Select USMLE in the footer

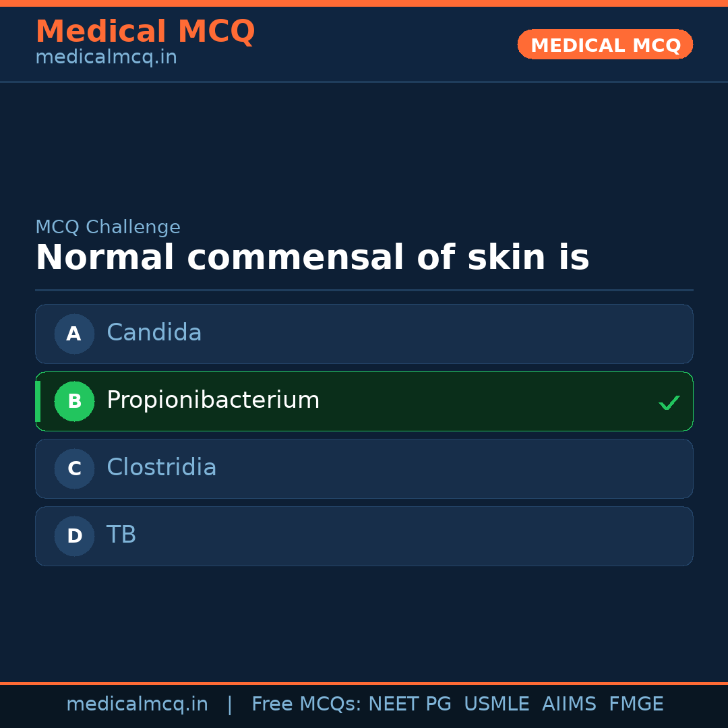point(496,704)
